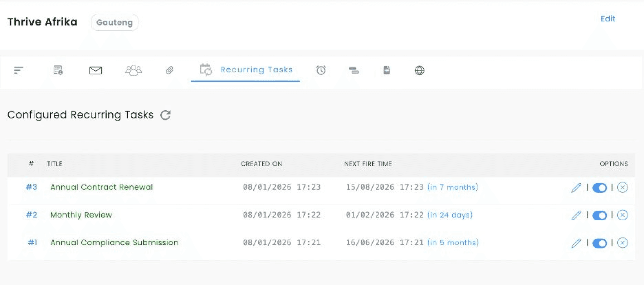Open the envelope mail tab
Screen dimensions: 644x285
click(95, 71)
